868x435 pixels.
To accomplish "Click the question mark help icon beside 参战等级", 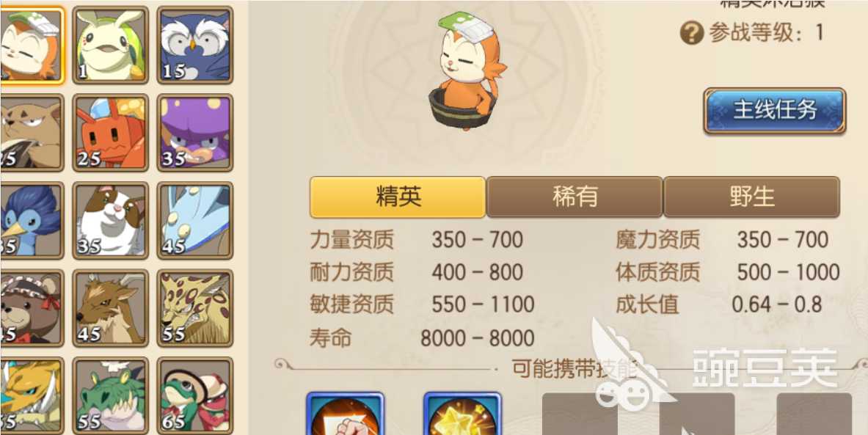I will click(x=692, y=33).
